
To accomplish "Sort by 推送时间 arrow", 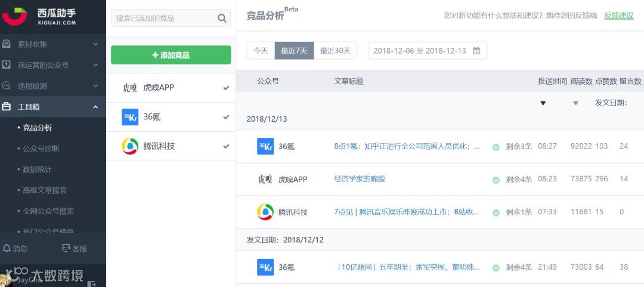I will tap(543, 103).
